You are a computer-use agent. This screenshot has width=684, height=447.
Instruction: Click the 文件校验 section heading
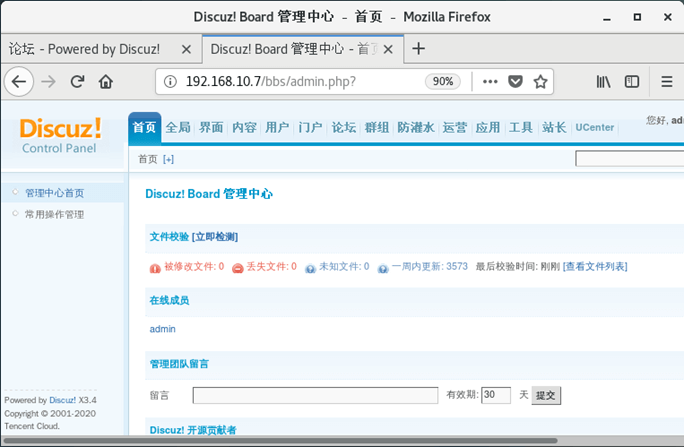pos(169,237)
